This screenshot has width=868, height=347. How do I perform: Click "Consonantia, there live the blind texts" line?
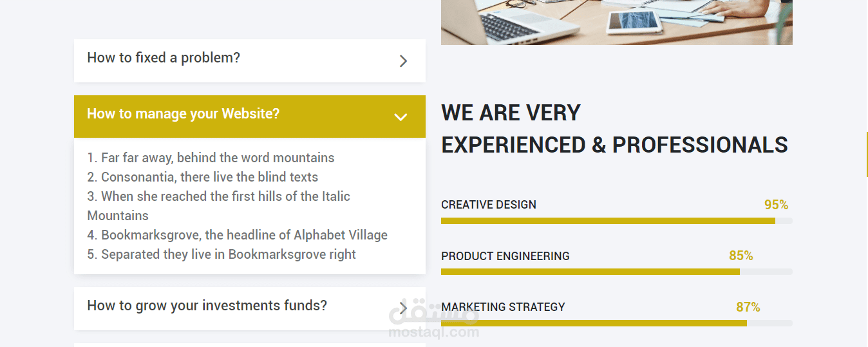click(x=203, y=177)
